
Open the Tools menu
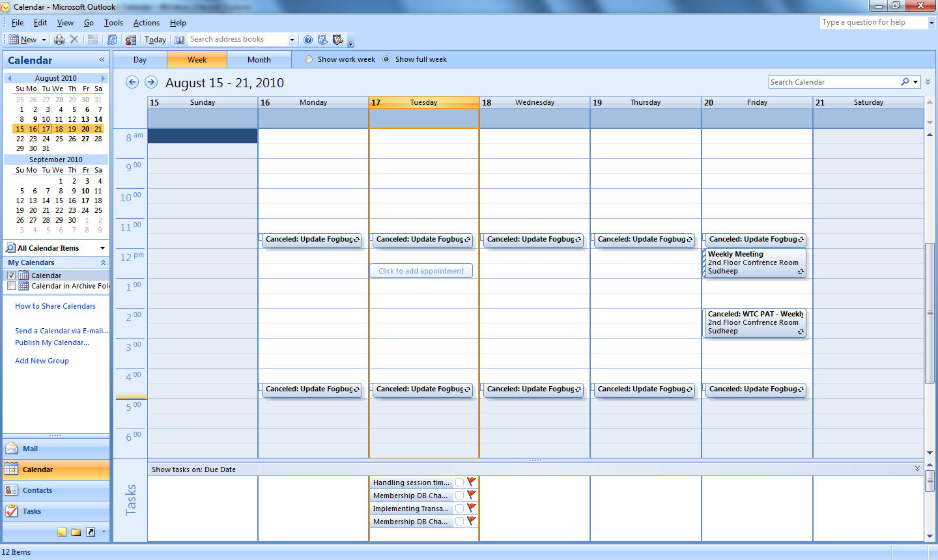(113, 23)
